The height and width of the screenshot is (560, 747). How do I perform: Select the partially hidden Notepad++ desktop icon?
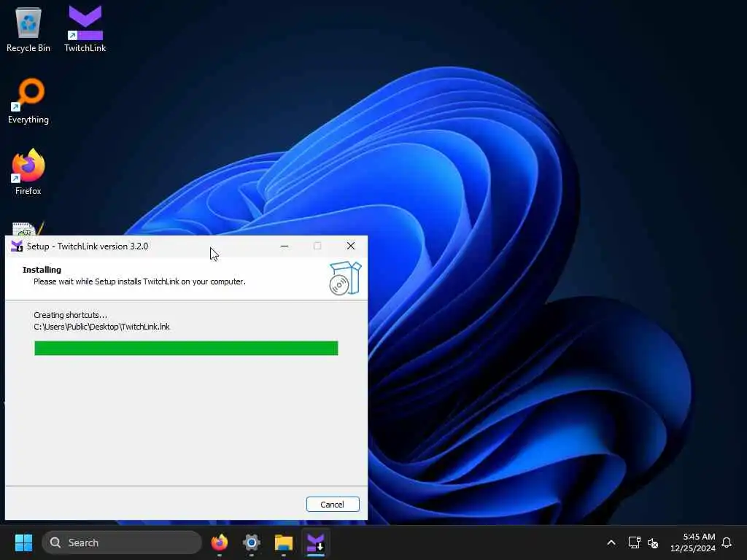tap(28, 229)
